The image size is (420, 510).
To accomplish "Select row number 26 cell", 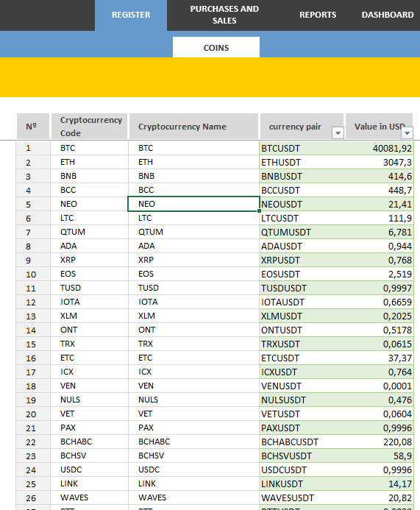I will [x=33, y=498].
